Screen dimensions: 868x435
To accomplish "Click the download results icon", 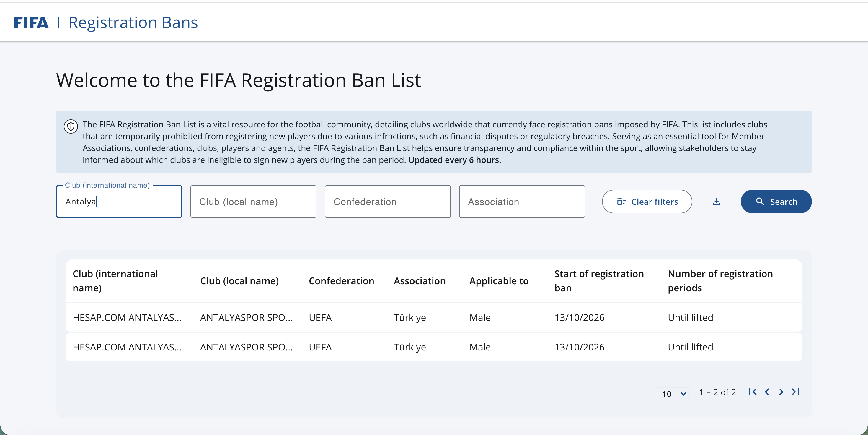I will (716, 202).
